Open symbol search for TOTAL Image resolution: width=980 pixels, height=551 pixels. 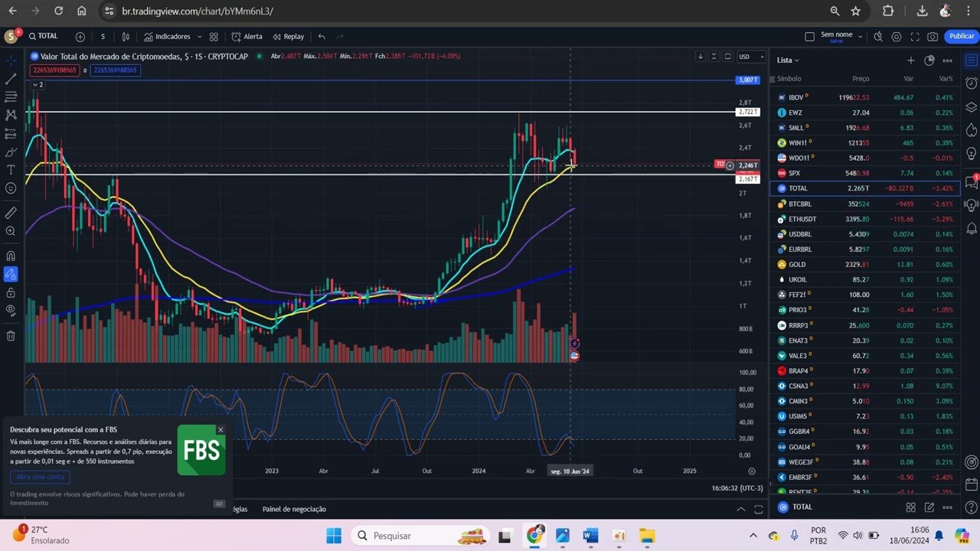(44, 36)
